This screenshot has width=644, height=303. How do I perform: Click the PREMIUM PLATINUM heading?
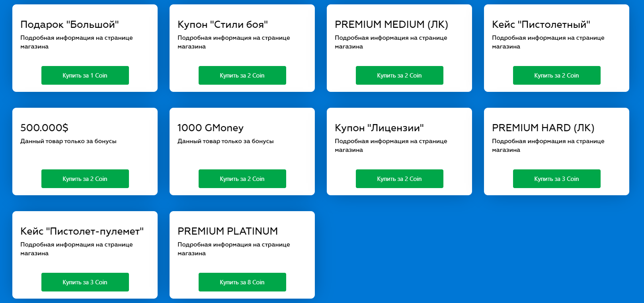[228, 231]
